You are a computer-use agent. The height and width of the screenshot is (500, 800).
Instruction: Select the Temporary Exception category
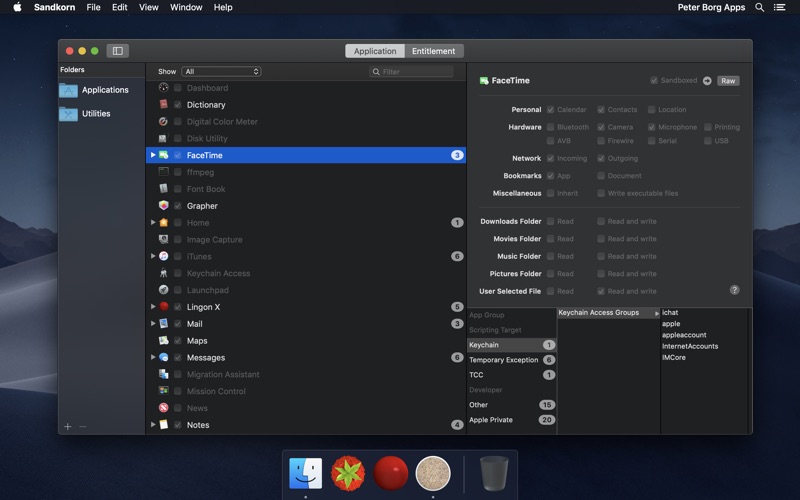(x=512, y=360)
